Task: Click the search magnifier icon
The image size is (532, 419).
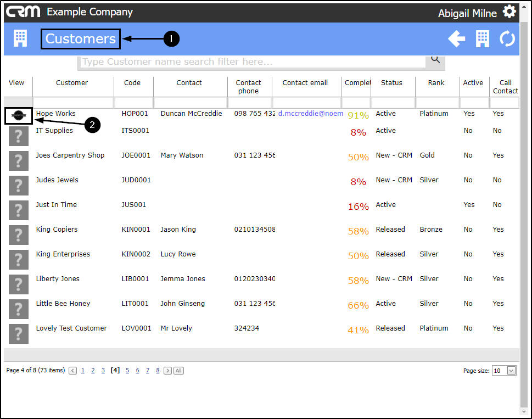Action: [435, 60]
